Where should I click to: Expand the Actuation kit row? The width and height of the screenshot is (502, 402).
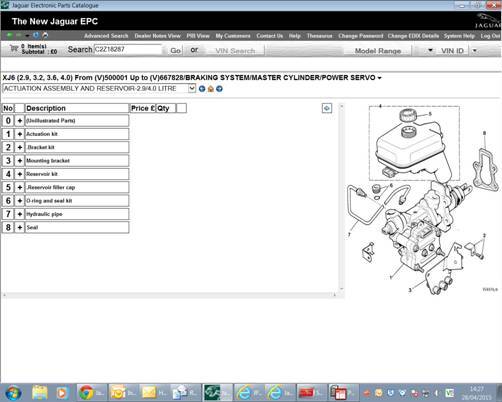click(20, 134)
